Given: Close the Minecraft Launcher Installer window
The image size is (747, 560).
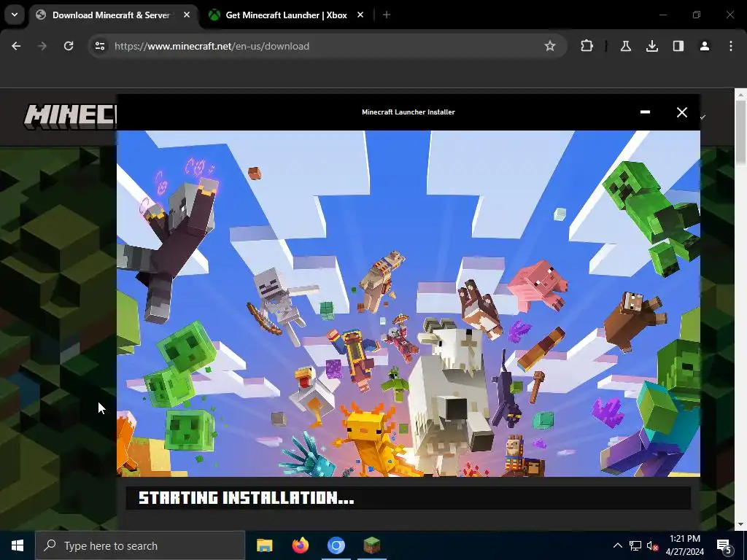Looking at the screenshot, I should point(682,112).
